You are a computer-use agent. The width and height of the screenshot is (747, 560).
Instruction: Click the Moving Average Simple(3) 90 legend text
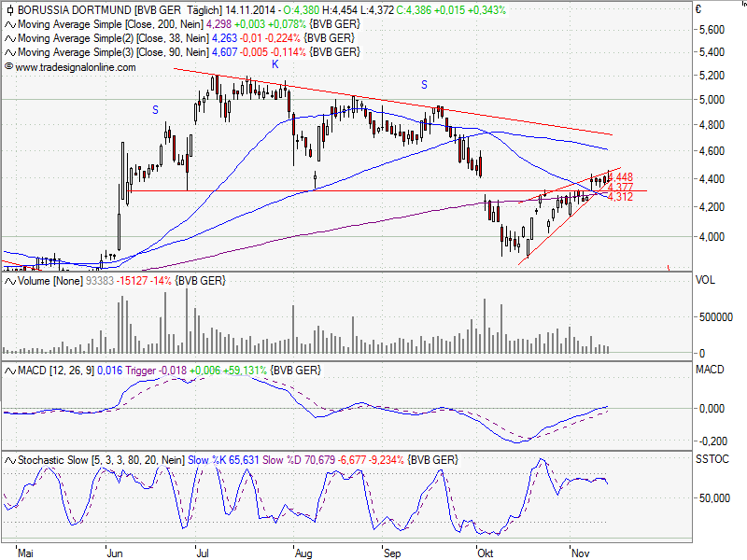tap(113, 52)
